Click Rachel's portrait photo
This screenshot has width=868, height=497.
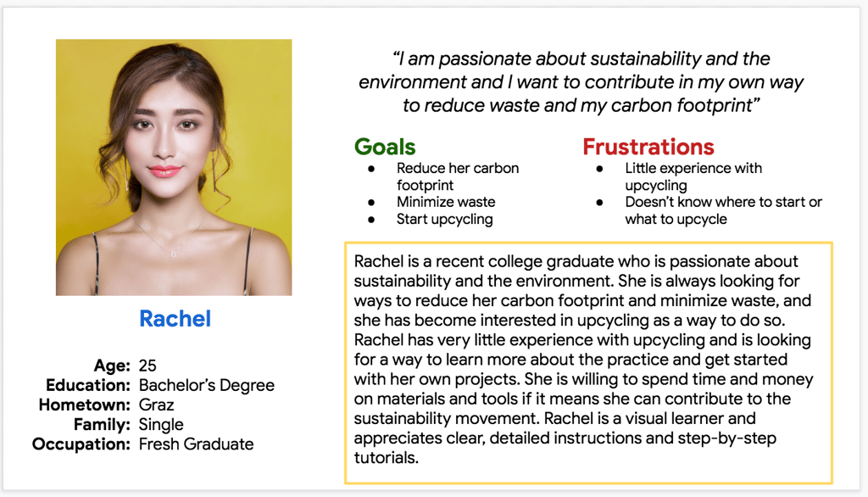[x=174, y=167]
